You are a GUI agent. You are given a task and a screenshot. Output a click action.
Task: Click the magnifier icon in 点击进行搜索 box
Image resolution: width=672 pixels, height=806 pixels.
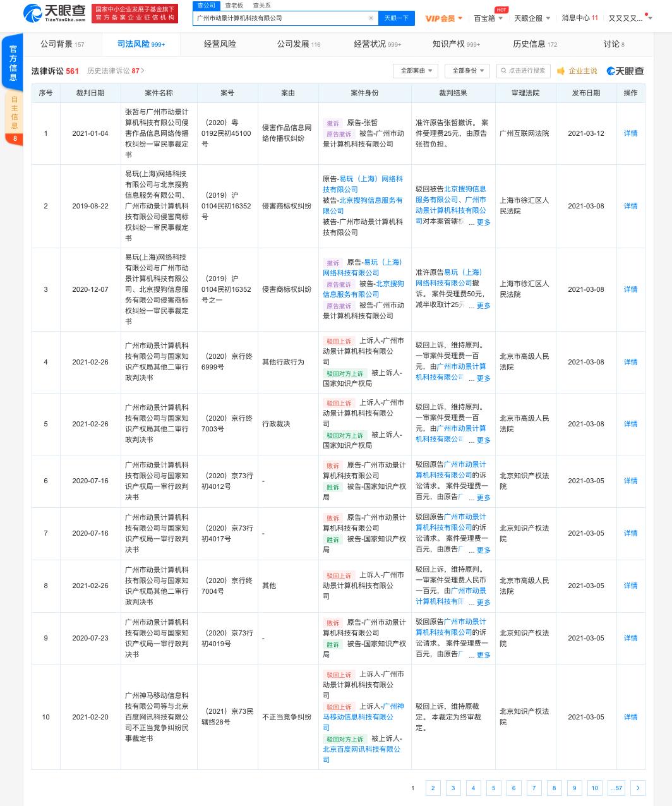504,71
